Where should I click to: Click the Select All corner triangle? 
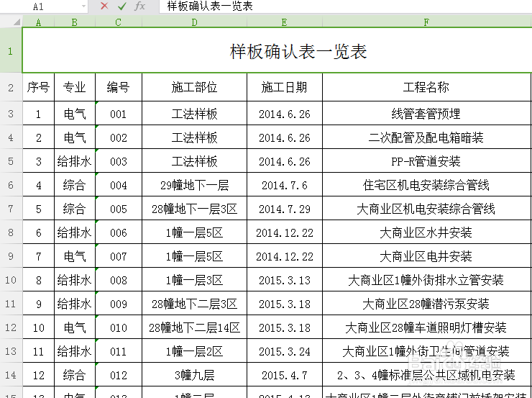[x=17, y=22]
